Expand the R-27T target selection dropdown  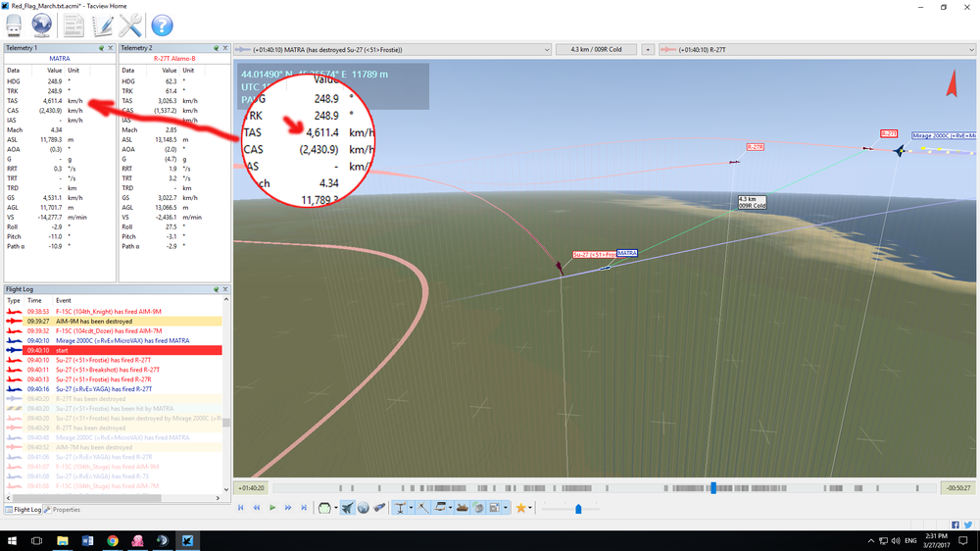point(971,49)
